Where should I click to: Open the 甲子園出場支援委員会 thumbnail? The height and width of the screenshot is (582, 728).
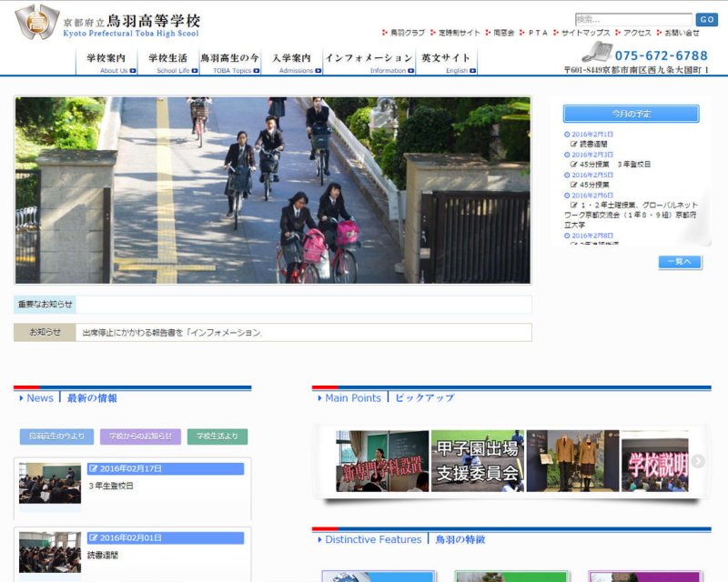(477, 461)
